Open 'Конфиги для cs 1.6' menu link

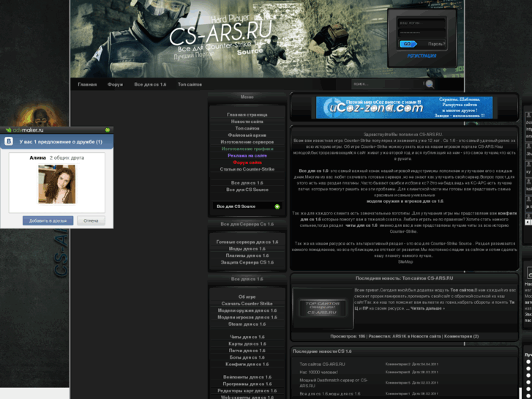247,364
